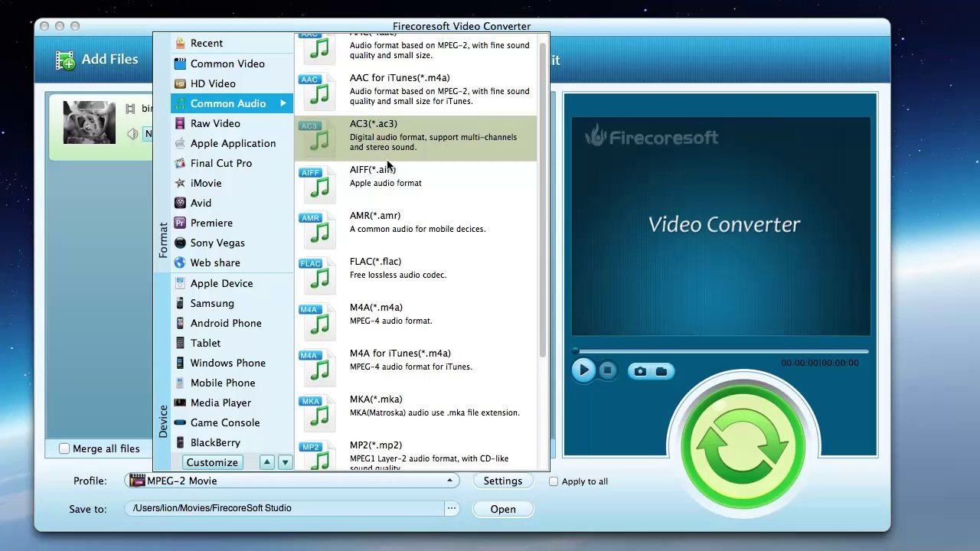This screenshot has height=551, width=980.
Task: Open the snapshot folder icon
Action: click(x=661, y=371)
